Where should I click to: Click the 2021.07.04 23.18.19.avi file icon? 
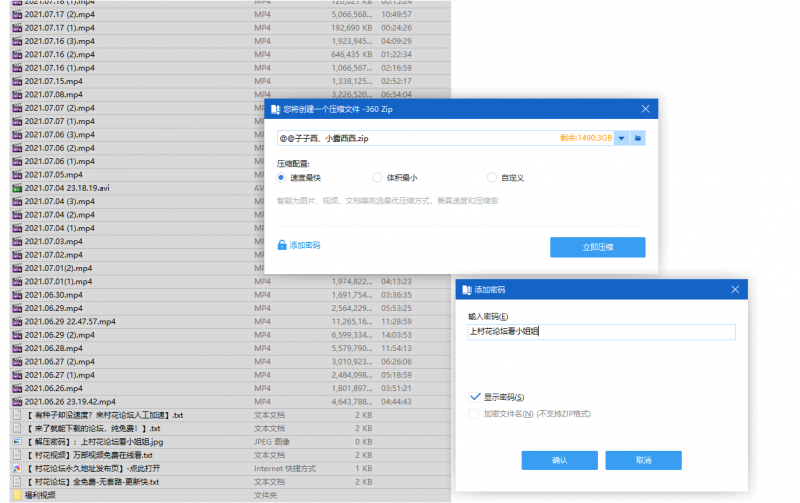tap(17, 187)
